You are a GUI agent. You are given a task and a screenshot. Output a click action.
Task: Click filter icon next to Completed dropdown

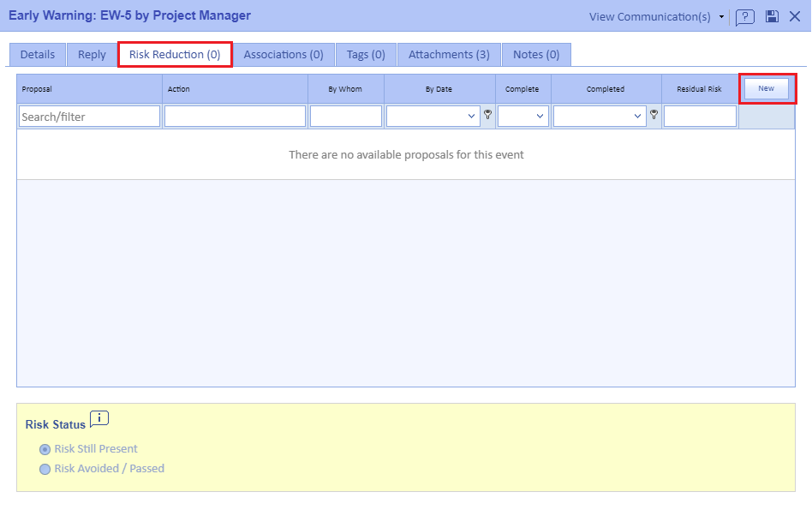point(654,116)
